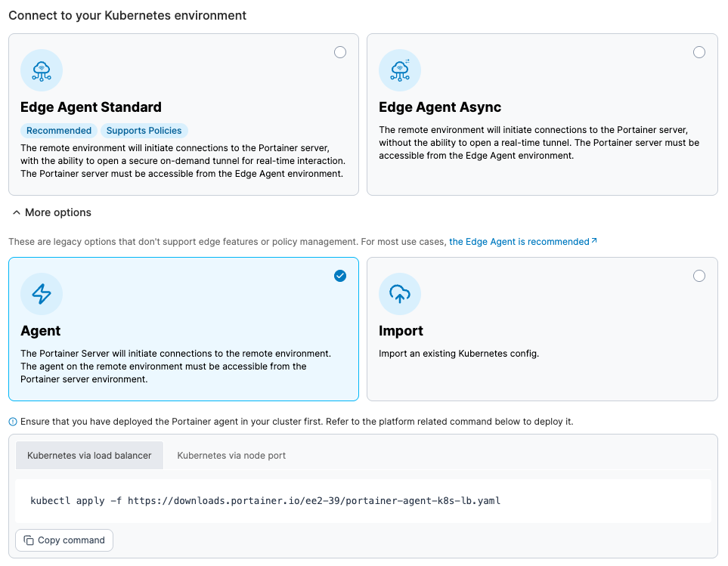
Task: Click the Recommended badge
Action: point(59,131)
